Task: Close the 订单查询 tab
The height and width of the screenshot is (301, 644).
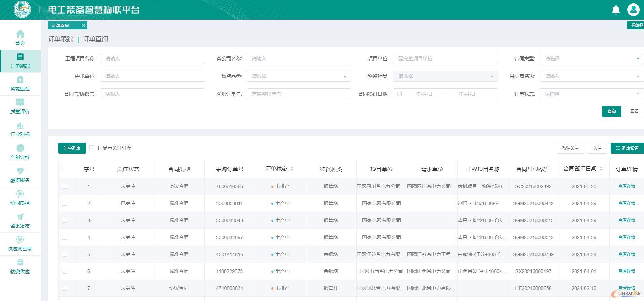Action: (x=83, y=25)
